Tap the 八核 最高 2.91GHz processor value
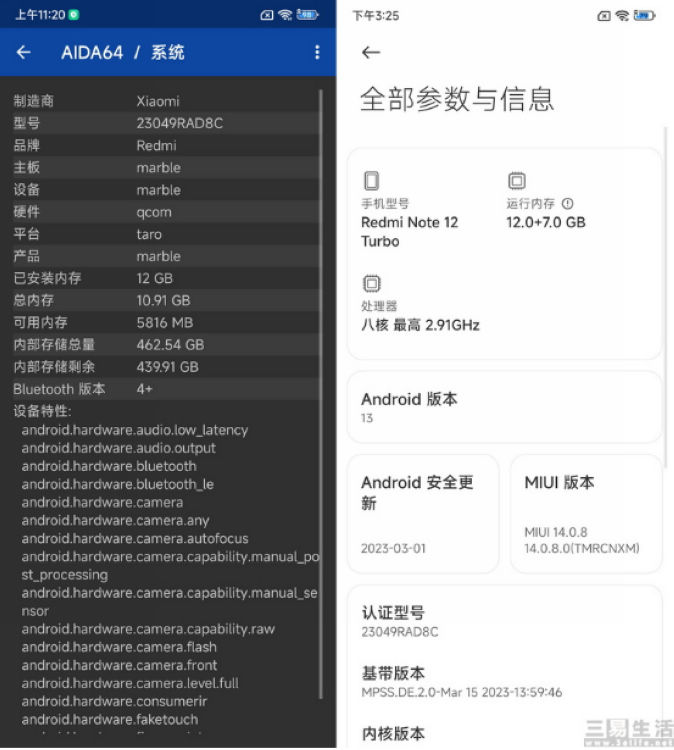Screen dimensions: 674x750 coord(420,325)
